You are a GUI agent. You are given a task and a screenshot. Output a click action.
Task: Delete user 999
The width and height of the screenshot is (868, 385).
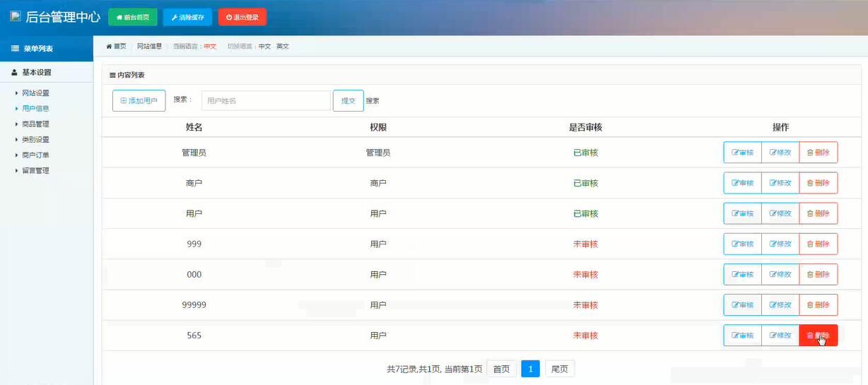click(819, 244)
